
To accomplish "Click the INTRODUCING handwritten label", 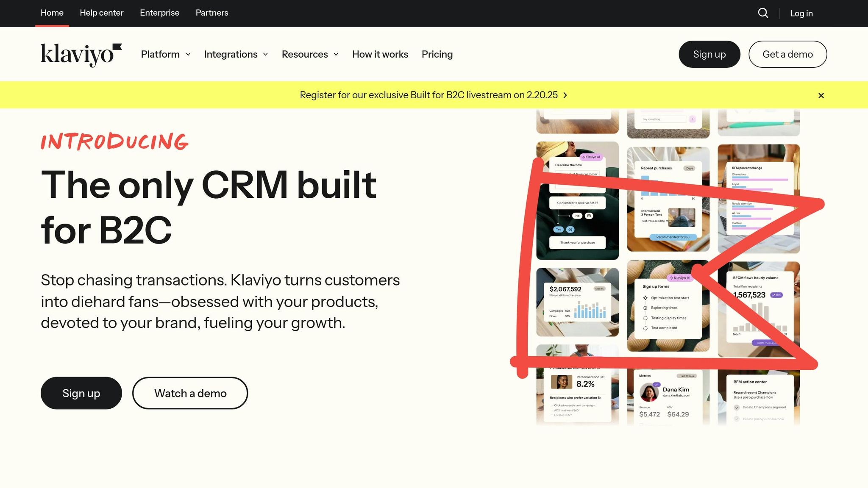I will point(114,141).
